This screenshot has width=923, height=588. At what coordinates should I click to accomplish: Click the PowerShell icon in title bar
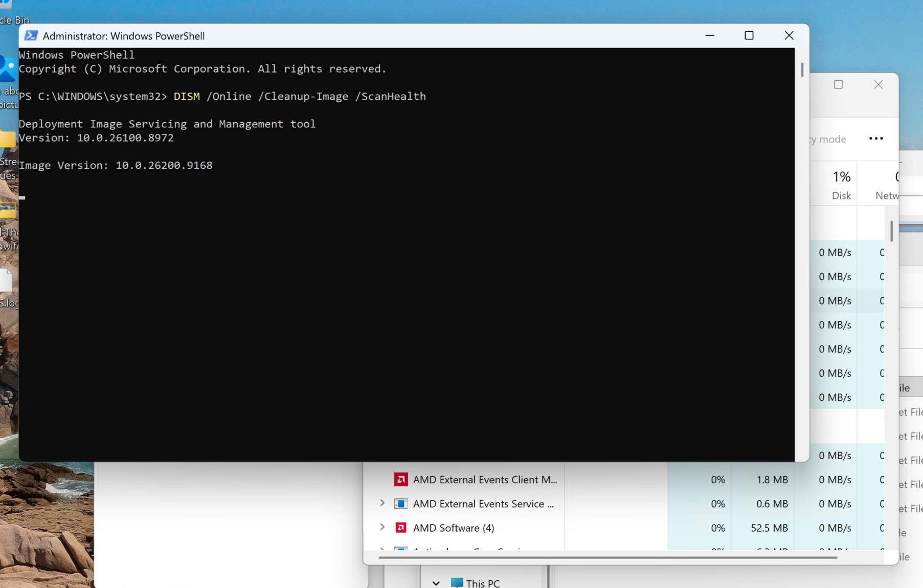tap(31, 36)
